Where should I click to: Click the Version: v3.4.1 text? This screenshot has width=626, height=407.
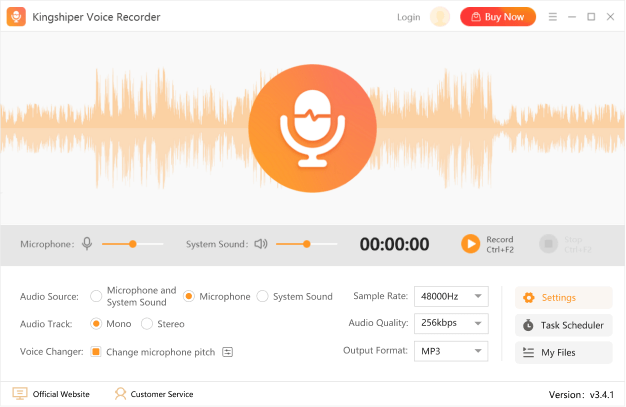pyautogui.click(x=581, y=395)
